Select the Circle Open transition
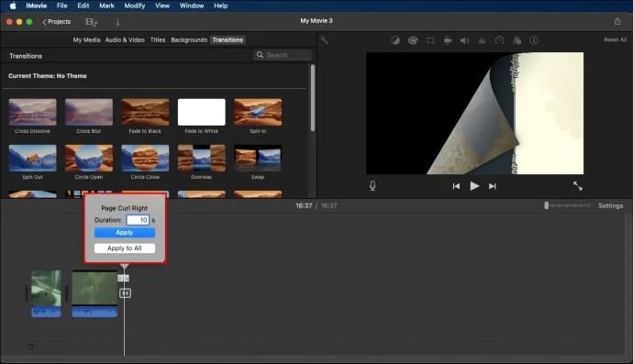The image size is (633, 364). 89,159
